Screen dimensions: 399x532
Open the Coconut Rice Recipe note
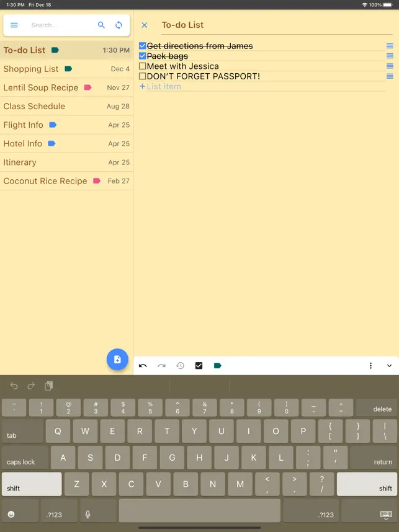coord(66,181)
